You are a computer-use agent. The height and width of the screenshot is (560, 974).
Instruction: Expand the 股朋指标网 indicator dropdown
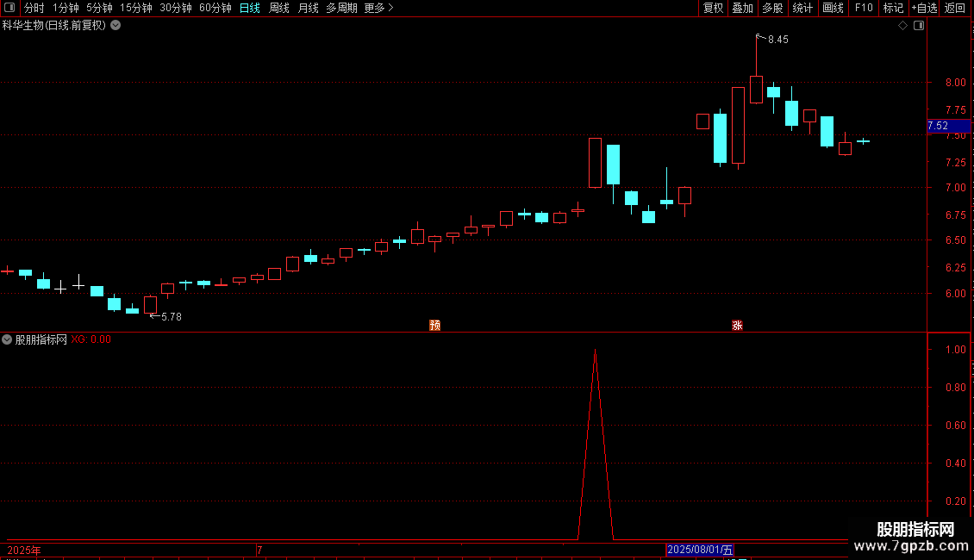click(x=7, y=339)
